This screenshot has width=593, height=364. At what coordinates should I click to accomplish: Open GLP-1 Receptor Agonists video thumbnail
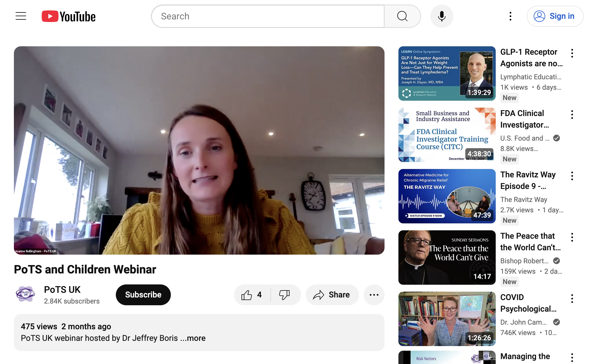click(x=447, y=73)
